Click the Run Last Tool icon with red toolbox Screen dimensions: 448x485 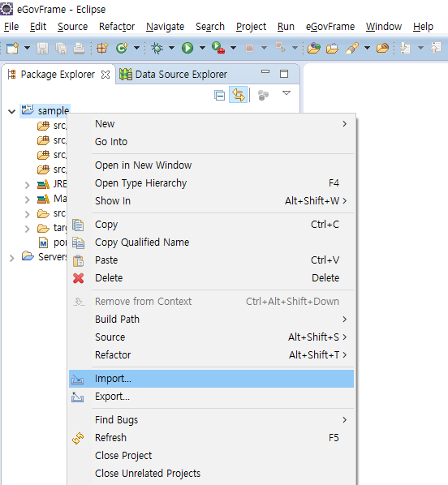click(x=218, y=48)
